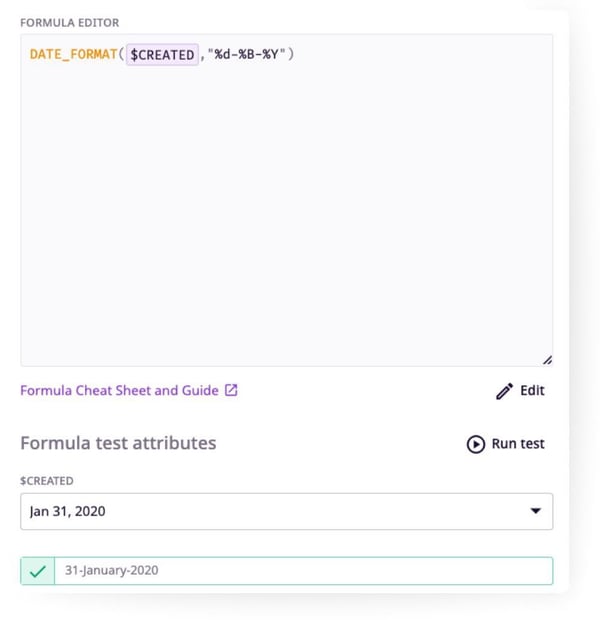Click the Formula test attributes heading
Screen dimensions: 600x620
coord(118,443)
